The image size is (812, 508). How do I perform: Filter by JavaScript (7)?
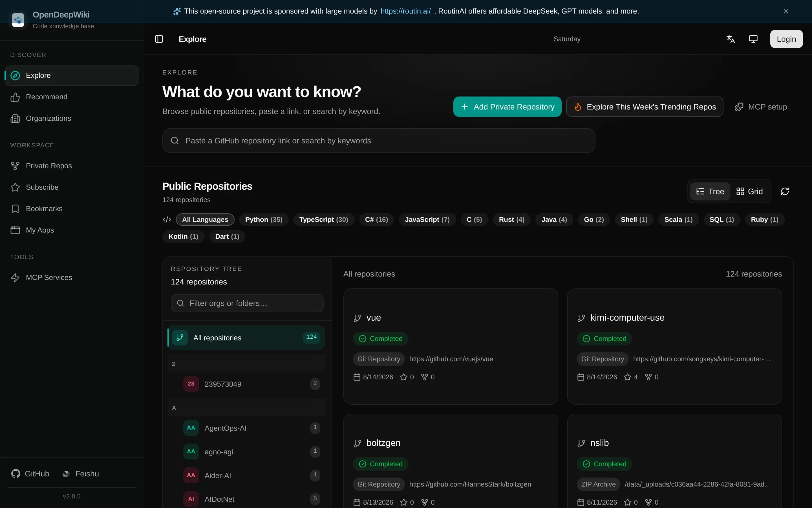click(x=427, y=219)
